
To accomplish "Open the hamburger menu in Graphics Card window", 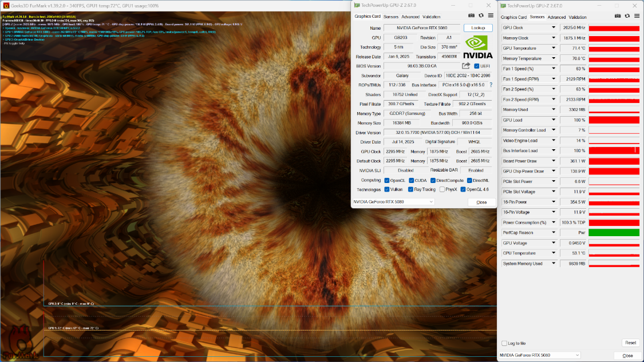I will tap(491, 15).
